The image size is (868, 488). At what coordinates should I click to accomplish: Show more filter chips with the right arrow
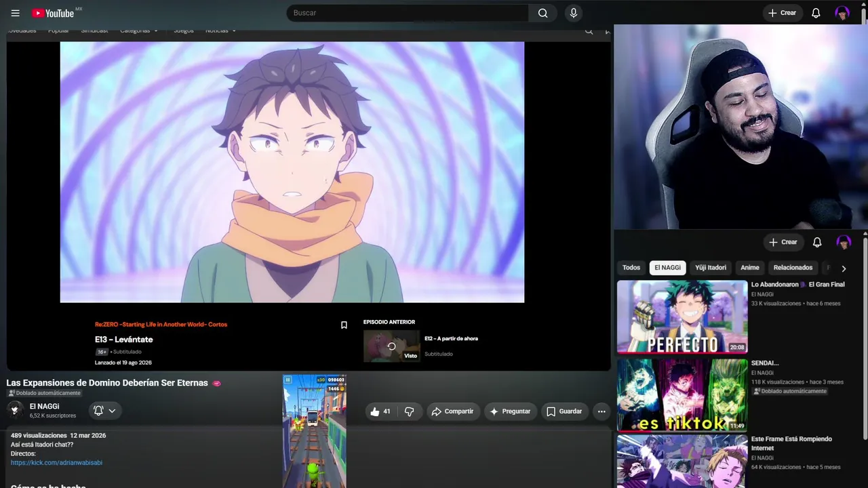[844, 268]
